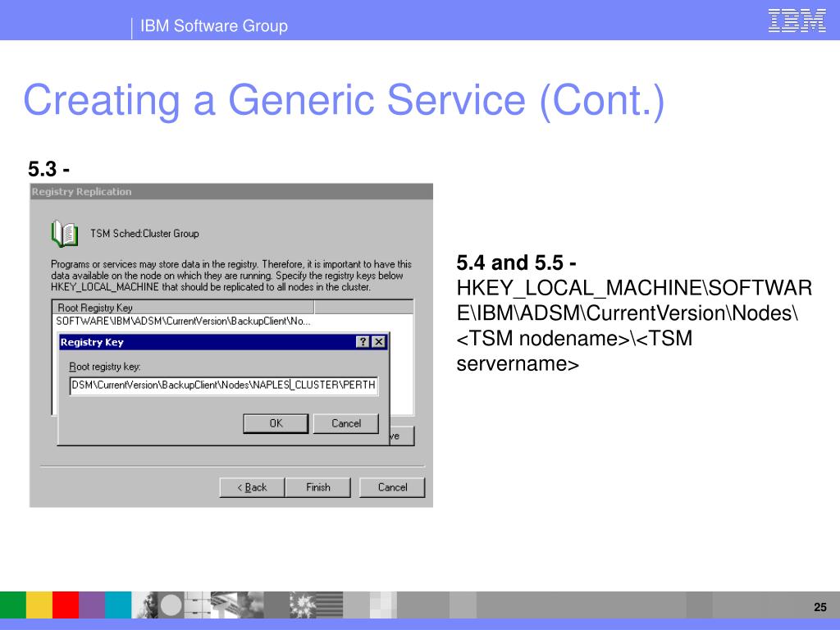Click the Root Registry Key column header
Viewport: 840px width, 630px height.
(x=183, y=308)
